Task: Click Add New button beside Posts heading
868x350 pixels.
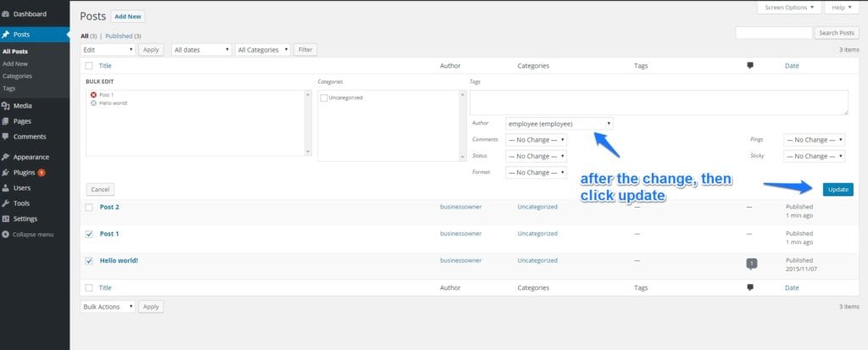Action: point(128,17)
